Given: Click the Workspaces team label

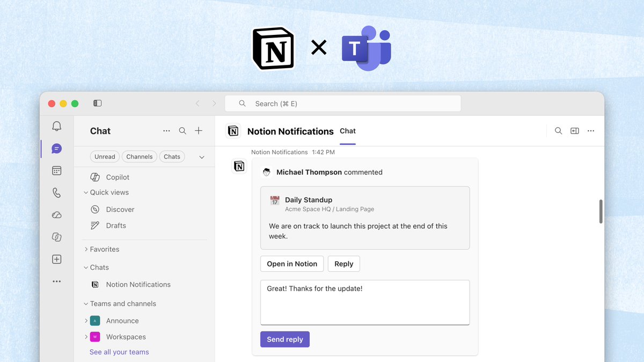Looking at the screenshot, I should click(126, 337).
